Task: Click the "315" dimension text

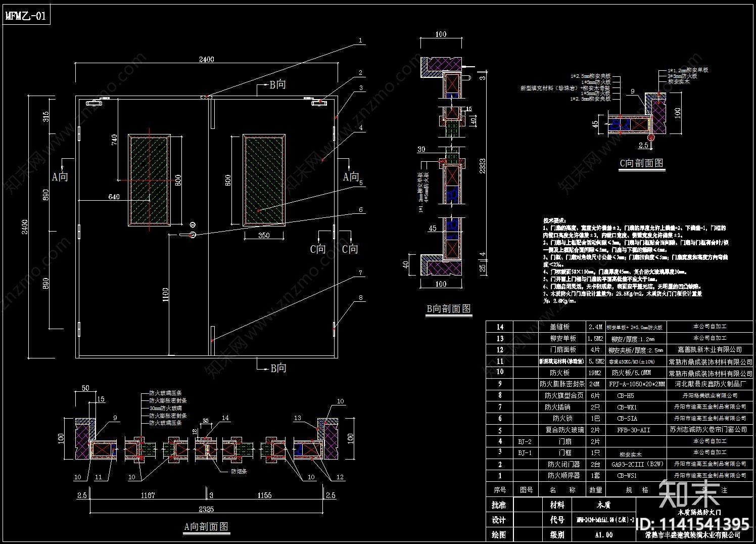Action: pyautogui.click(x=46, y=117)
